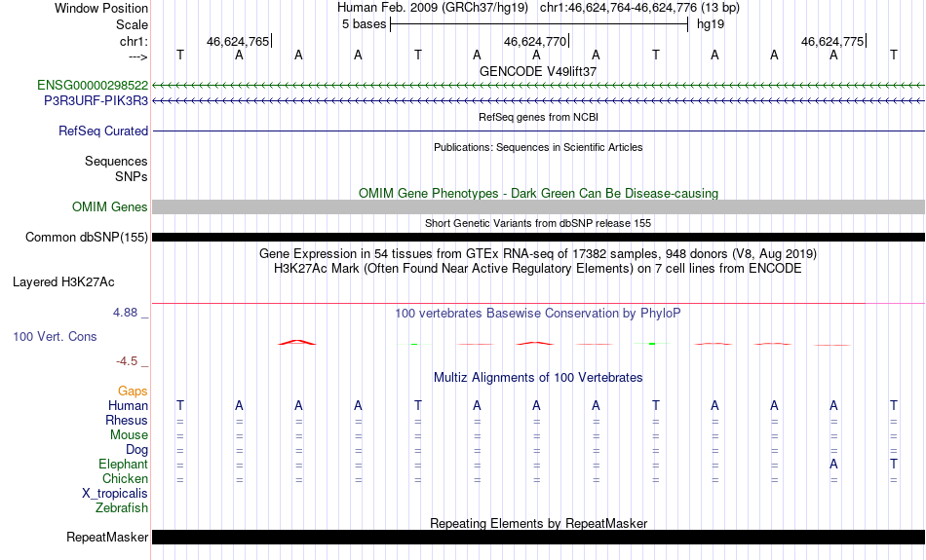Click the A base in Elephant row

pyautogui.click(x=833, y=465)
